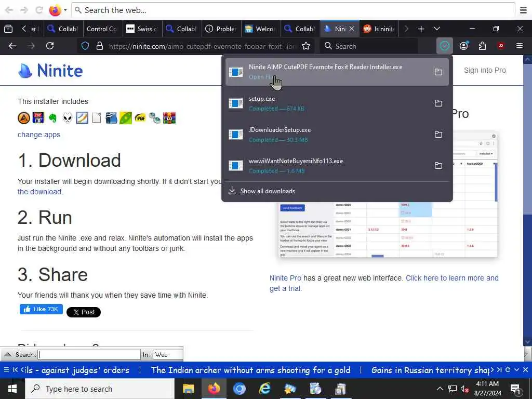Switch to the Swiss tab

click(142, 29)
